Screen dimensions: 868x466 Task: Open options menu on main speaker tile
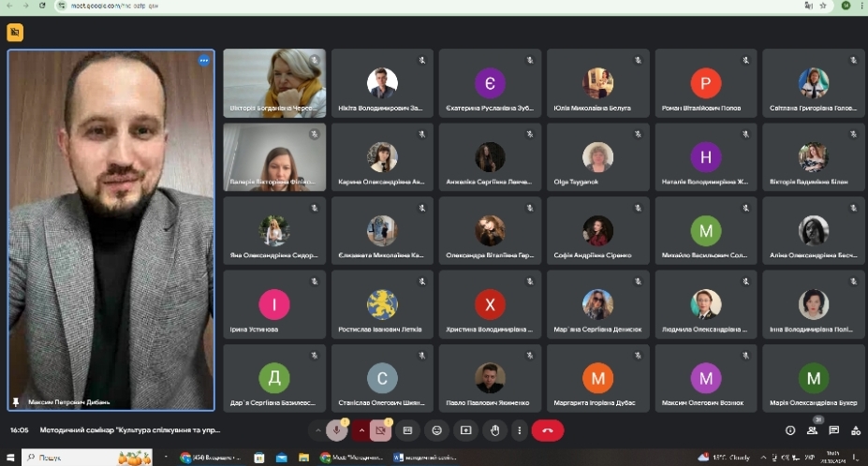coord(203,61)
